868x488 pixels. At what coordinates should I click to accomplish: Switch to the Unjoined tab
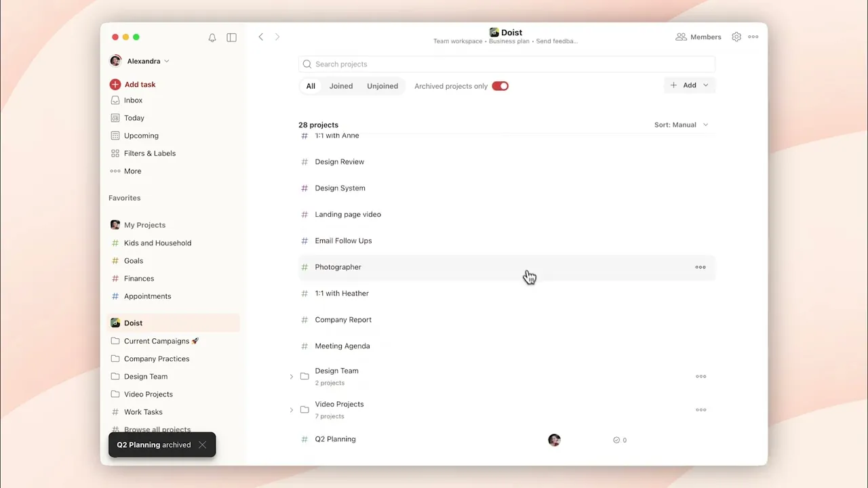pos(382,86)
